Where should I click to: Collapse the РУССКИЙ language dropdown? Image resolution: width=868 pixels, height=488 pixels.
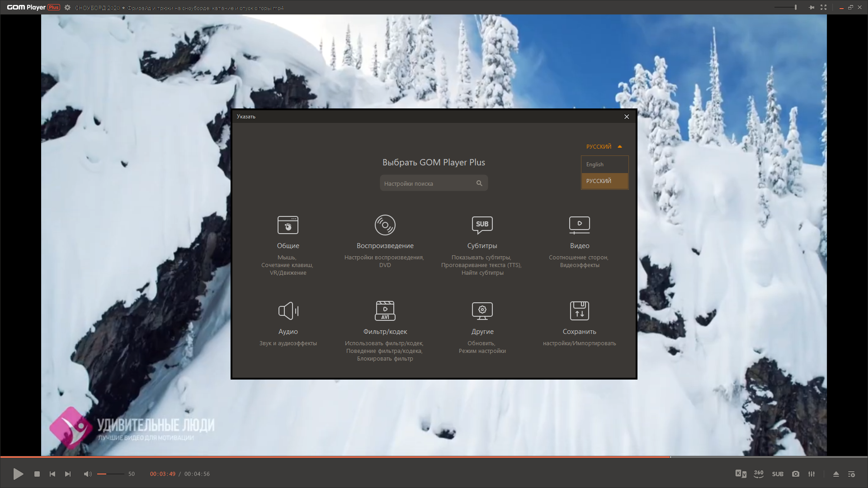(604, 146)
